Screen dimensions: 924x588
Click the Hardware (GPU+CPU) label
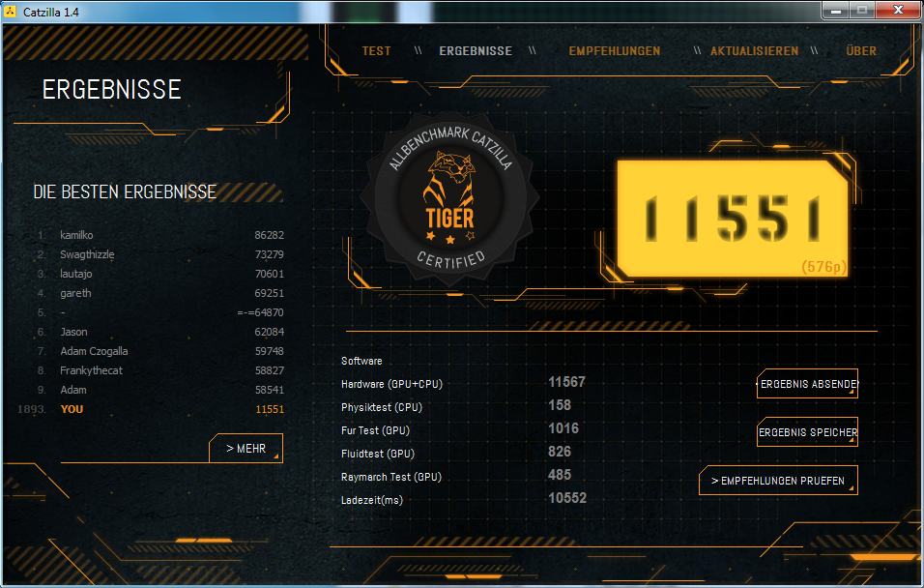click(391, 384)
